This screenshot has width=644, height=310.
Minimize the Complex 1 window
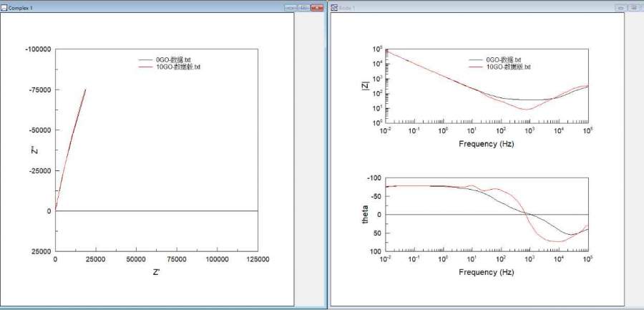click(291, 8)
